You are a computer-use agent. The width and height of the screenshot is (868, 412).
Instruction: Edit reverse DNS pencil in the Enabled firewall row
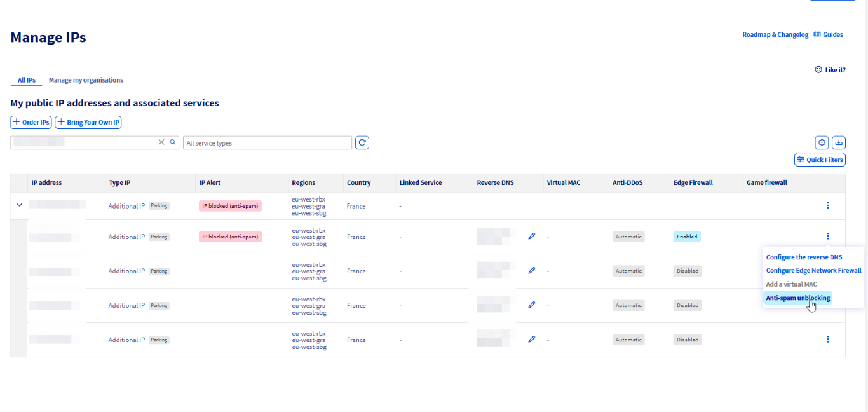click(x=532, y=236)
